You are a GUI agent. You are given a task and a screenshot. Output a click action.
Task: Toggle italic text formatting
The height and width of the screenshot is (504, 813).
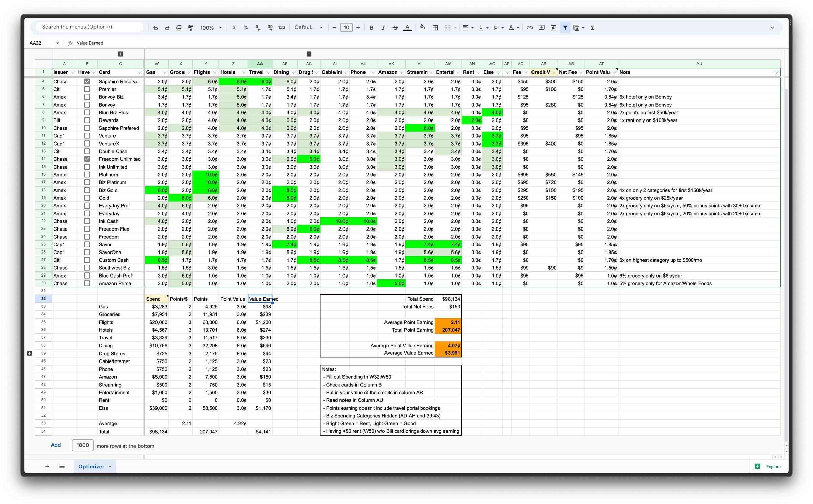383,28
